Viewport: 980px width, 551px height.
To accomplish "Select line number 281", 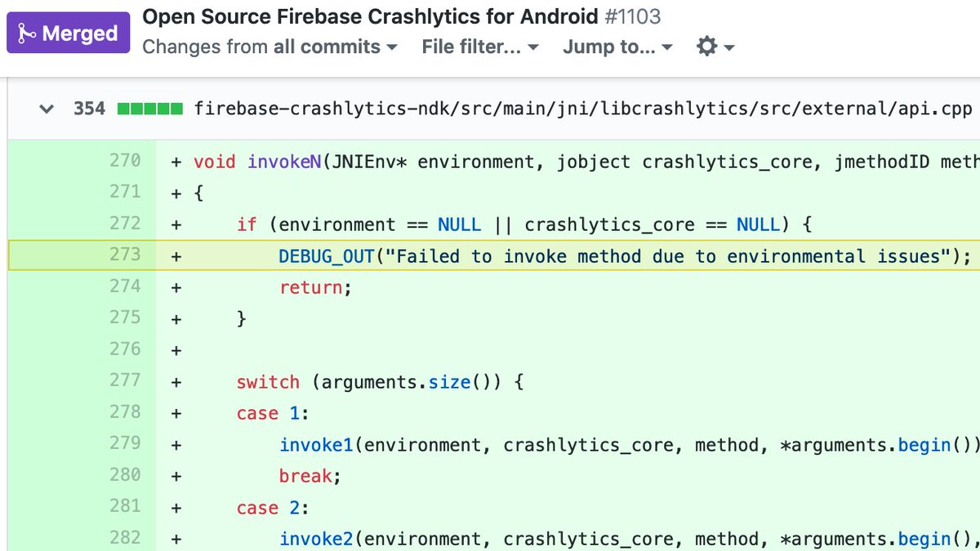I will click(125, 506).
